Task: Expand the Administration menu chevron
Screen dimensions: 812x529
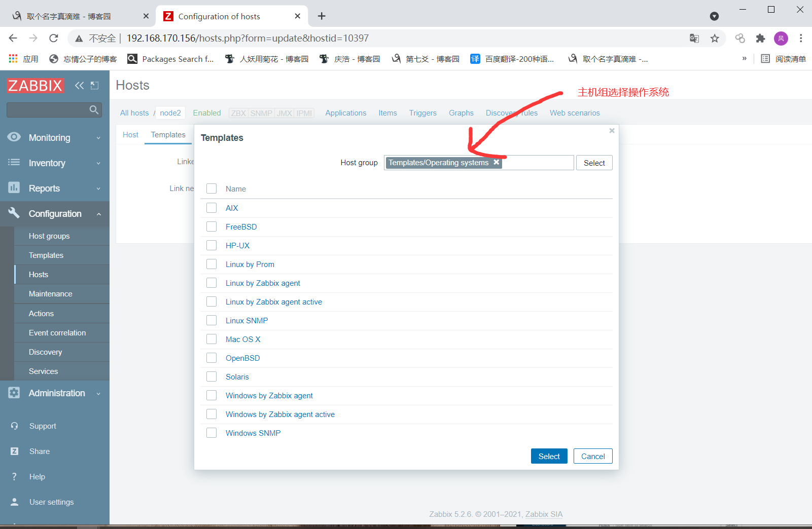Action: (x=98, y=393)
